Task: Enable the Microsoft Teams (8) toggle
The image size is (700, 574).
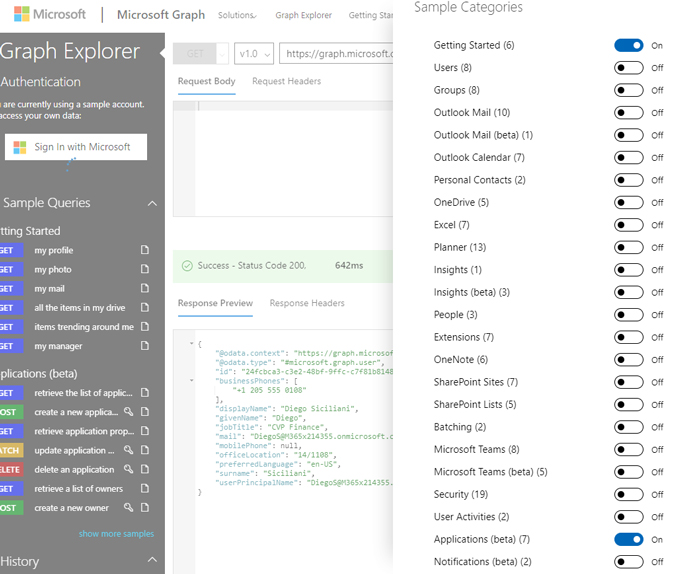Action: coord(629,449)
